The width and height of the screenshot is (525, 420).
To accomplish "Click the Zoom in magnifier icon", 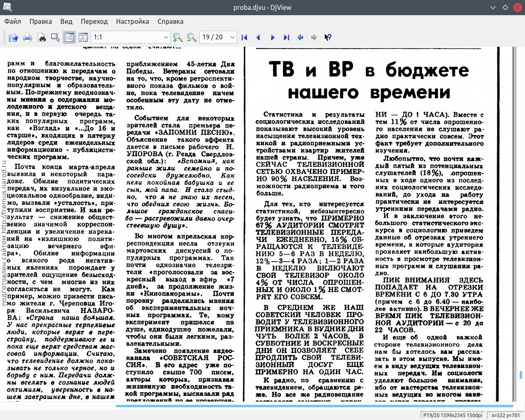I will pyautogui.click(x=178, y=37).
